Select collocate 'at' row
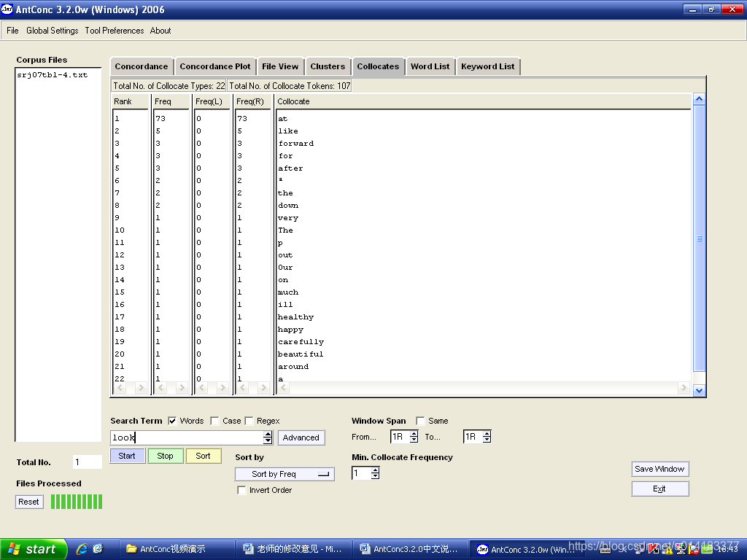747x560 pixels. click(x=282, y=119)
